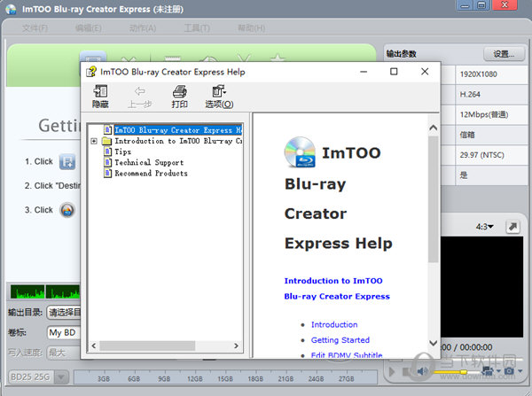Click the ImTOO Blu-ray disc logo in help page
This screenshot has width=532, height=396.
pos(300,152)
